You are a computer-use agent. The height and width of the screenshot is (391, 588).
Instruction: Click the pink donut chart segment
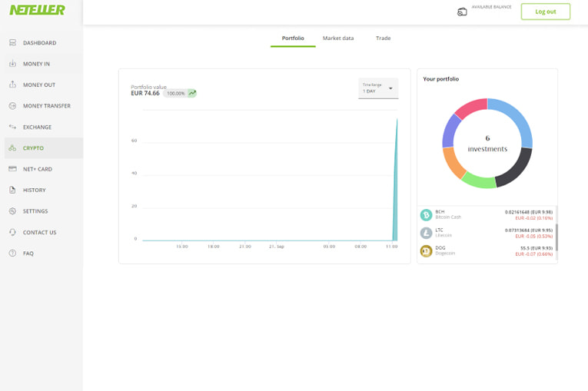click(x=470, y=107)
